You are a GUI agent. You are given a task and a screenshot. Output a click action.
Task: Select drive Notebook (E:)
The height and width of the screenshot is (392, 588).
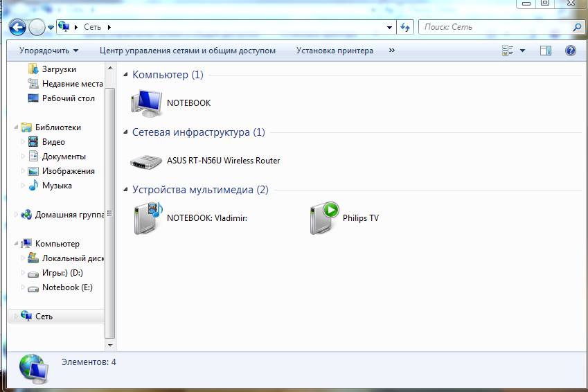(67, 287)
